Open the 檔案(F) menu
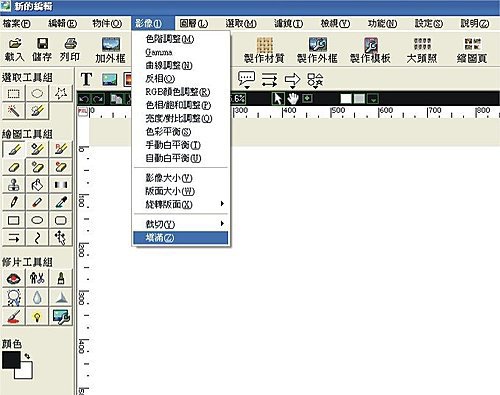 coord(16,24)
